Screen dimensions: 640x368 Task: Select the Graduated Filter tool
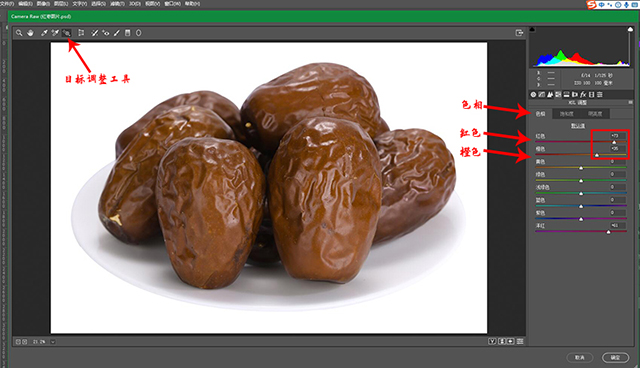127,33
